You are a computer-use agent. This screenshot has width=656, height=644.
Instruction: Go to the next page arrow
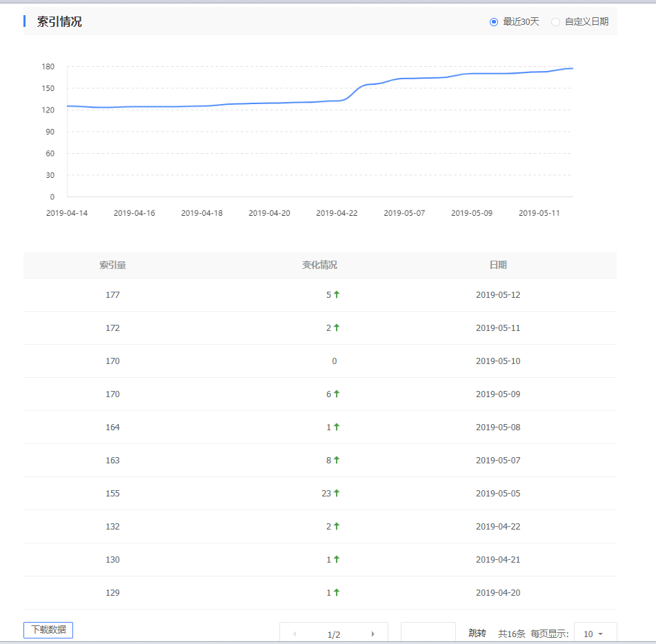point(373,634)
